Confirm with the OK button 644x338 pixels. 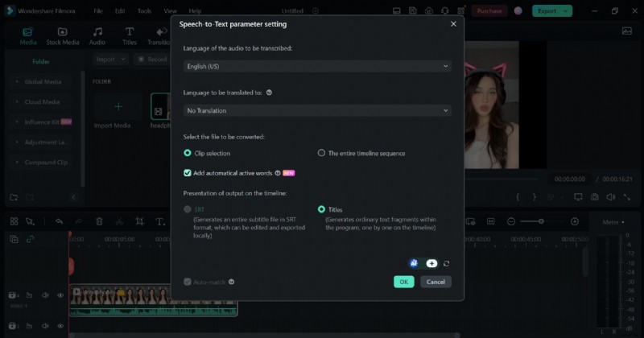click(404, 282)
